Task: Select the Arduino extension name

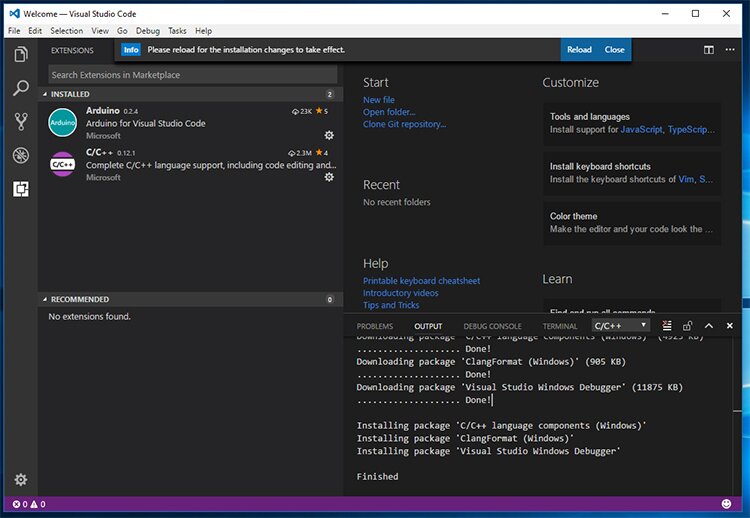Action: 103,110
